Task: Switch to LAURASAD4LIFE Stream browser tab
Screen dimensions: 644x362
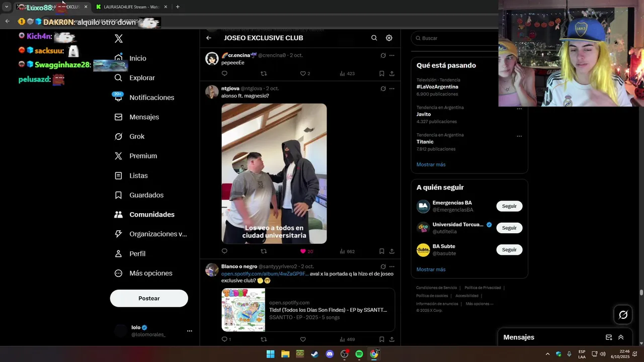Action: tap(131, 7)
